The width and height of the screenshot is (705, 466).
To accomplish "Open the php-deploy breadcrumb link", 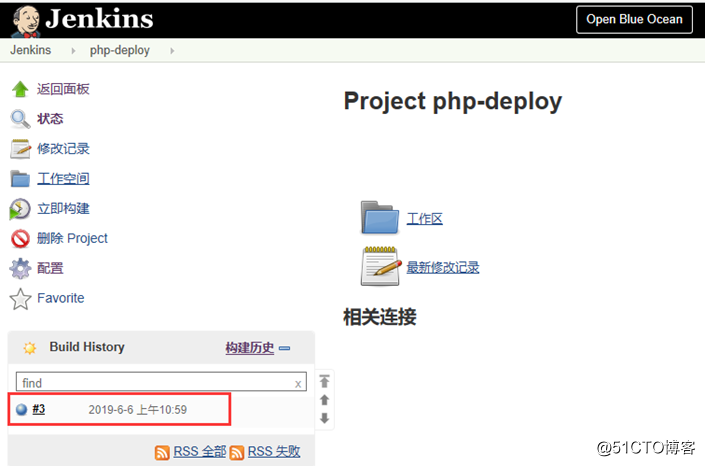I will click(x=120, y=50).
